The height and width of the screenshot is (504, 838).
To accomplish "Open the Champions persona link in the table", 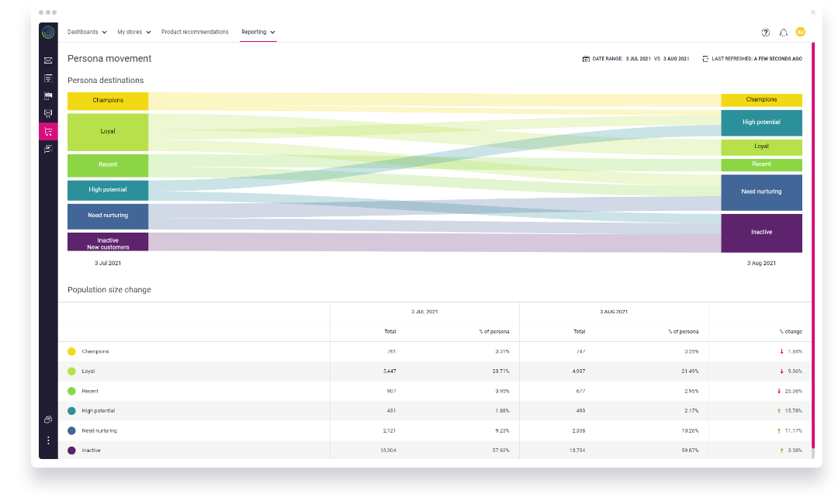I will point(96,351).
